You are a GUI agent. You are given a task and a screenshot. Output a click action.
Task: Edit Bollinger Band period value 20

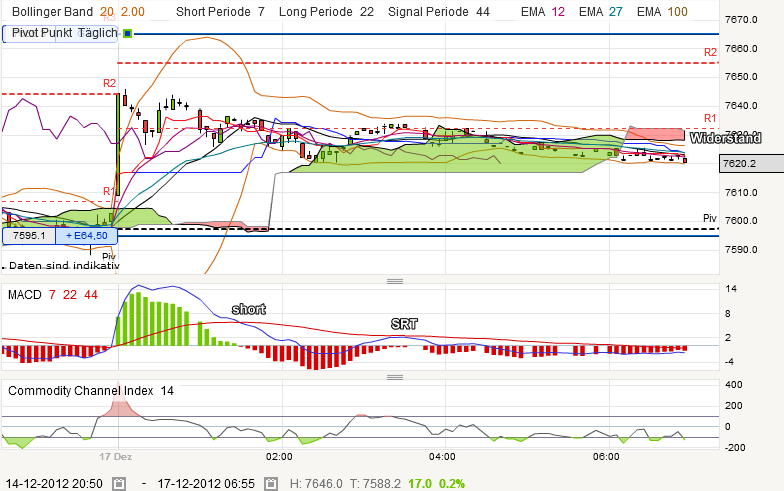click(x=107, y=12)
